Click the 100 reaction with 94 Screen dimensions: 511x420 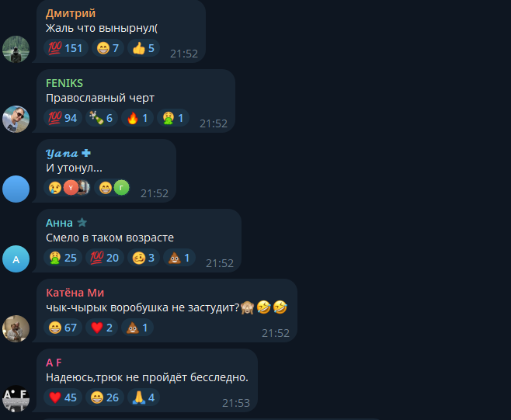click(63, 118)
